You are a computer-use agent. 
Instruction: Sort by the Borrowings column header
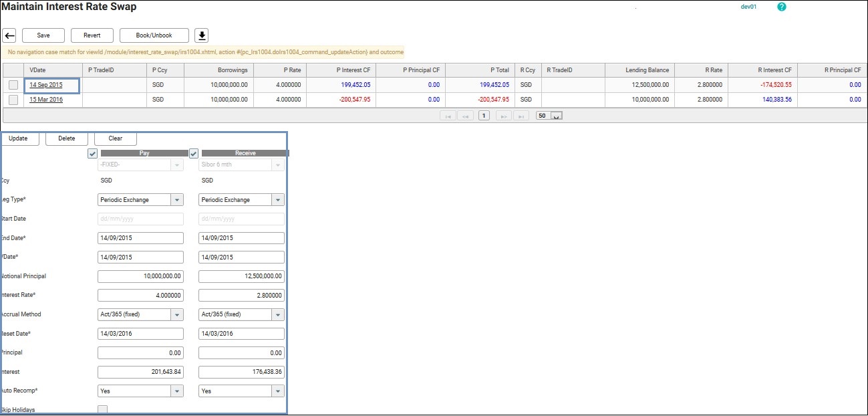pos(232,70)
